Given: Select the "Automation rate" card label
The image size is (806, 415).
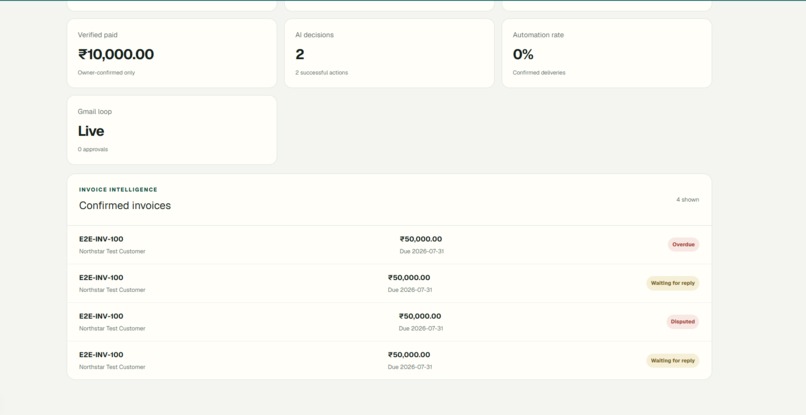Looking at the screenshot, I should tap(538, 35).
